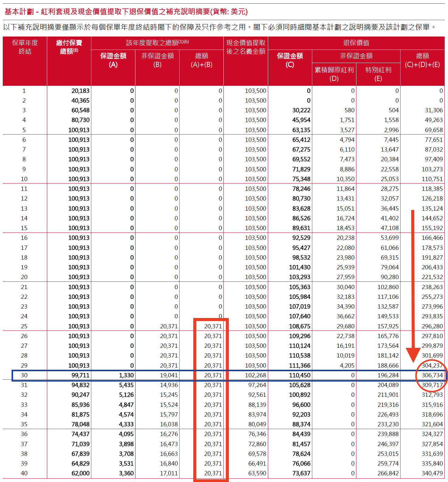
Task: Click the 繳付保費總額 column header
Action: [x=69, y=47]
